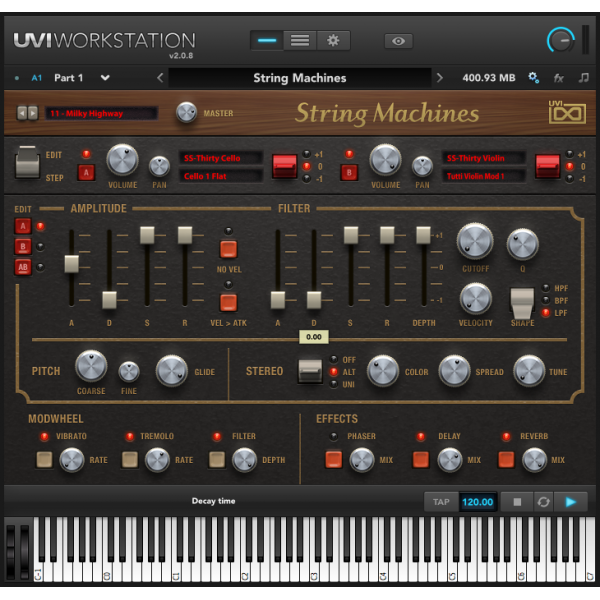Select HPF filter shape
The height and width of the screenshot is (600, 600).
546,288
